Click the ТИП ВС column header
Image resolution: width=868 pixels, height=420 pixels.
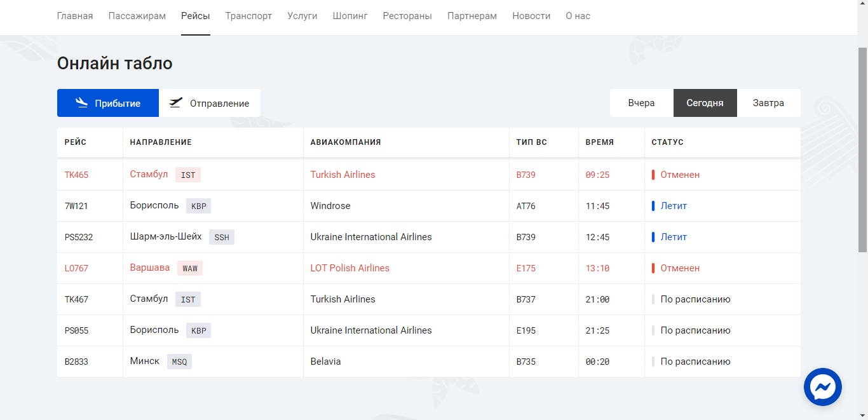click(532, 142)
